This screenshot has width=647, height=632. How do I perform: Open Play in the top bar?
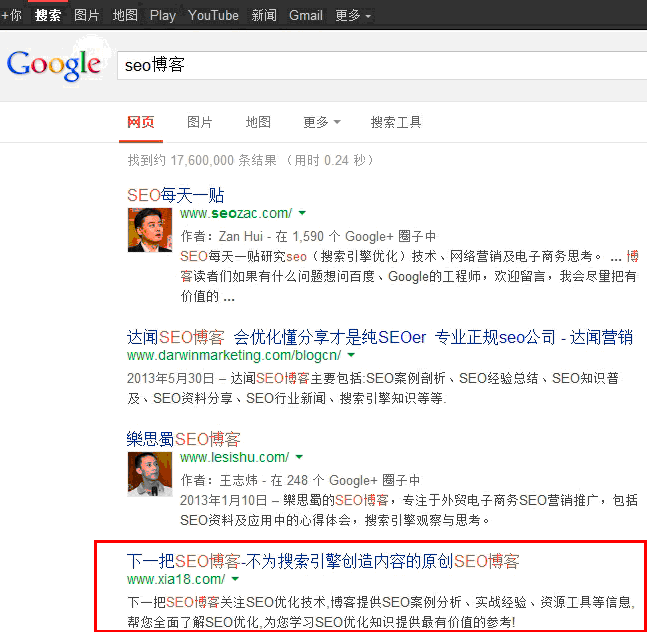[163, 16]
